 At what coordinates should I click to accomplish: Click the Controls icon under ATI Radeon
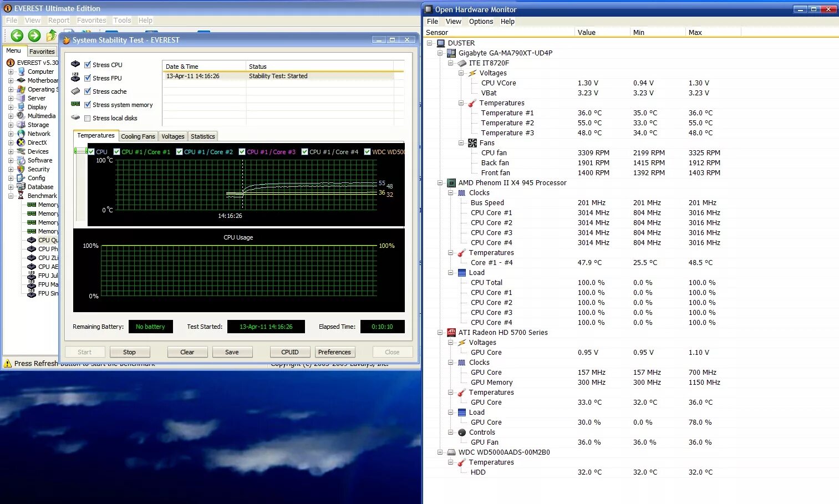(x=462, y=432)
